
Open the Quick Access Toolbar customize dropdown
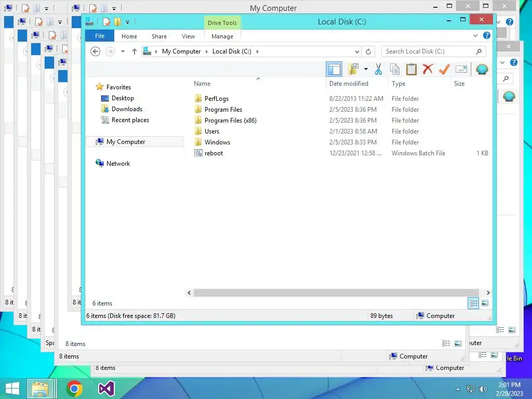(128, 22)
